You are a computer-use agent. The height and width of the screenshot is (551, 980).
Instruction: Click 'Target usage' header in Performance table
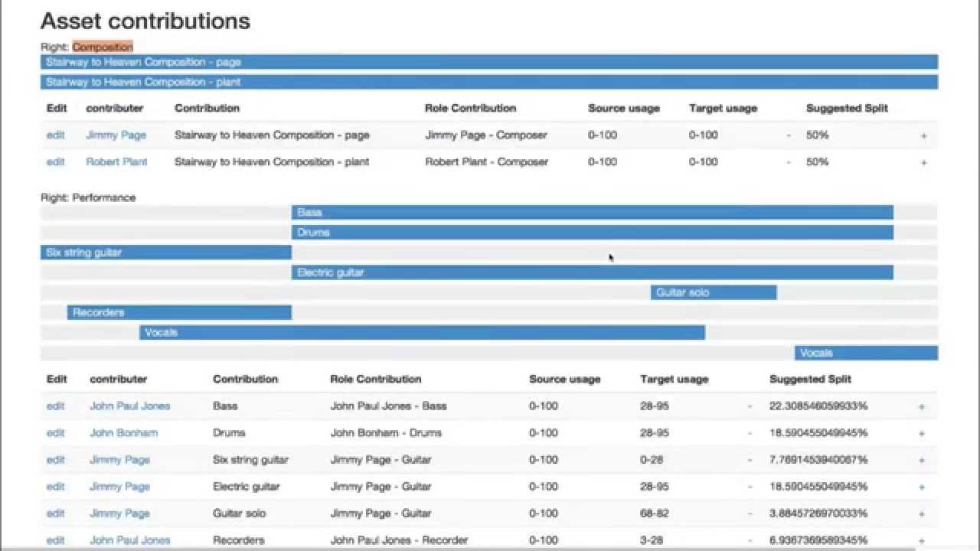pos(675,379)
